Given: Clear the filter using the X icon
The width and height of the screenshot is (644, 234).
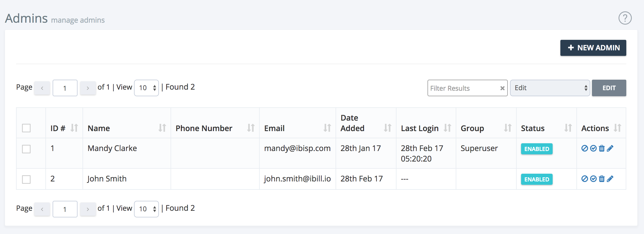Looking at the screenshot, I should pos(502,88).
